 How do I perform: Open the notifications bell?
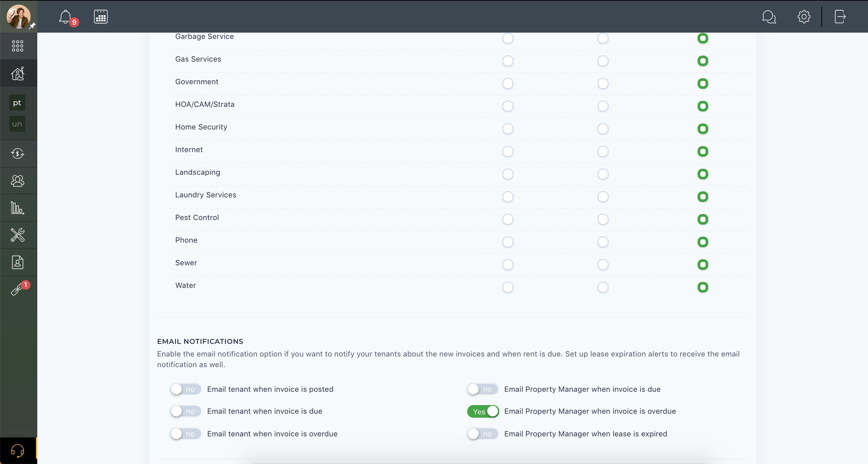pos(65,17)
